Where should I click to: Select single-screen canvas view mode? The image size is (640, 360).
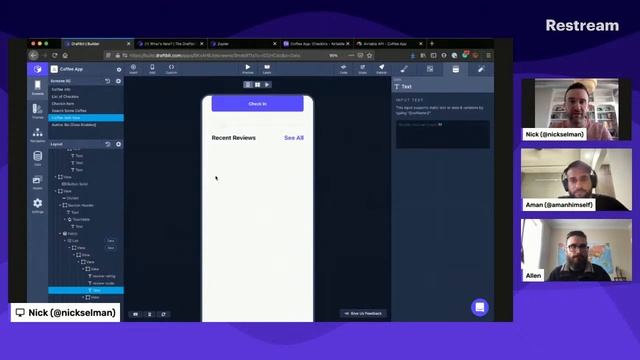pos(248,84)
